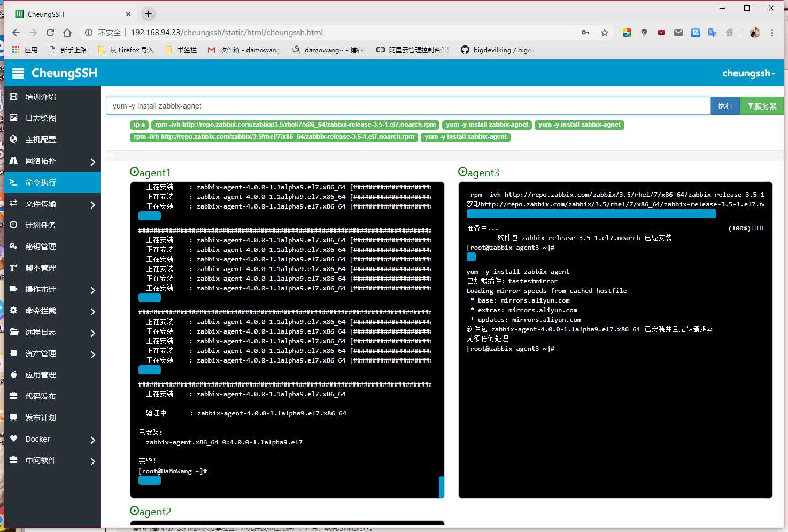Click the key icon in address bar
The image size is (788, 532).
(x=585, y=33)
